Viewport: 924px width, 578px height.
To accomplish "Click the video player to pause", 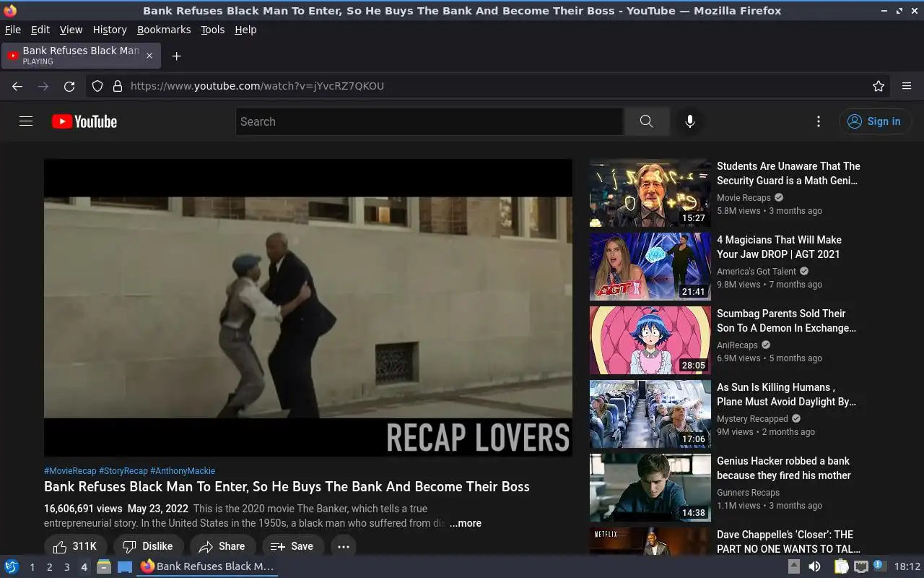I will coord(308,308).
